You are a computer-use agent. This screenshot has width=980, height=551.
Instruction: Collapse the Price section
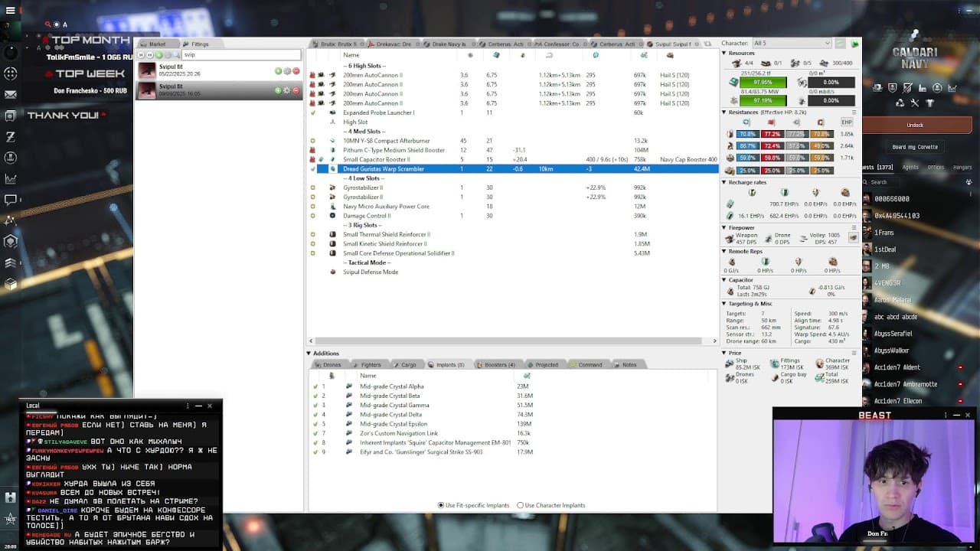724,354
